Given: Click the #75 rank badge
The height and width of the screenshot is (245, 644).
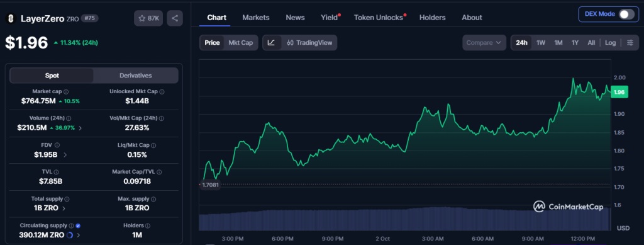Looking at the screenshot, I should tap(89, 18).
